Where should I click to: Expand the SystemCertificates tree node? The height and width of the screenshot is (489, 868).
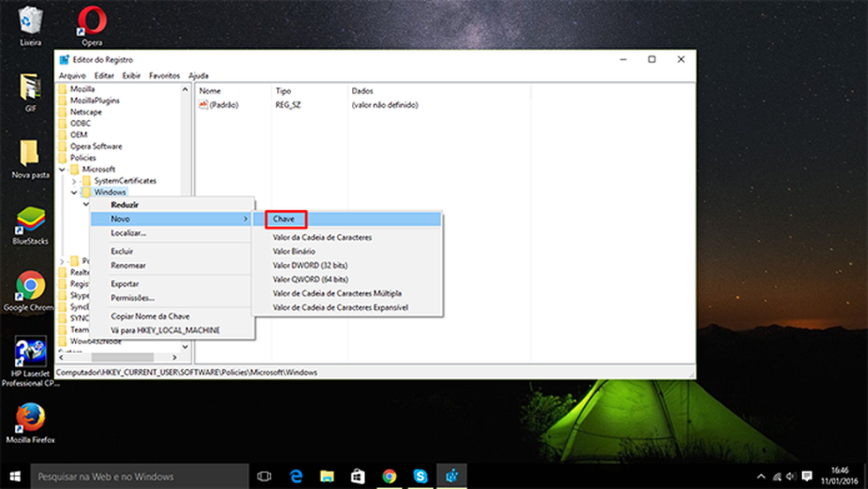(74, 181)
